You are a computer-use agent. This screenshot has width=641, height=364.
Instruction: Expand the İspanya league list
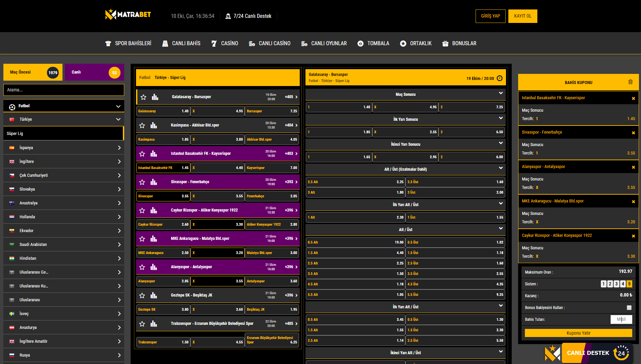point(119,148)
